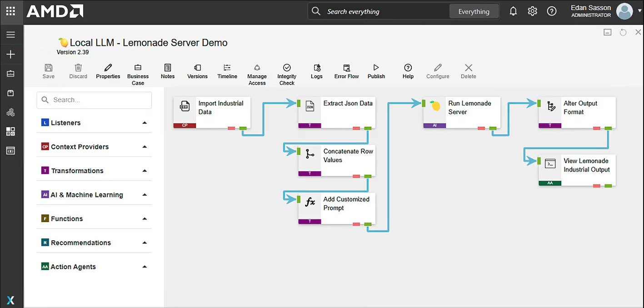
Task: Click the Publish play icon
Action: pyautogui.click(x=376, y=68)
